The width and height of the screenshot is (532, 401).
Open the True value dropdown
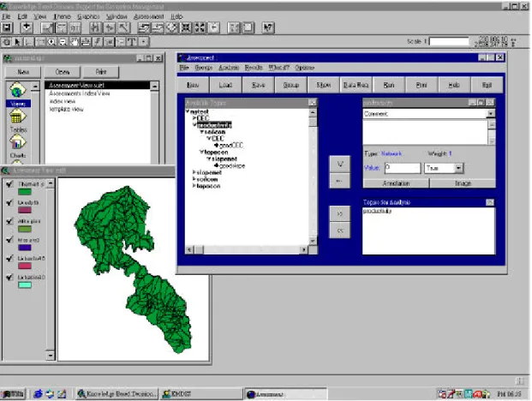[458, 168]
